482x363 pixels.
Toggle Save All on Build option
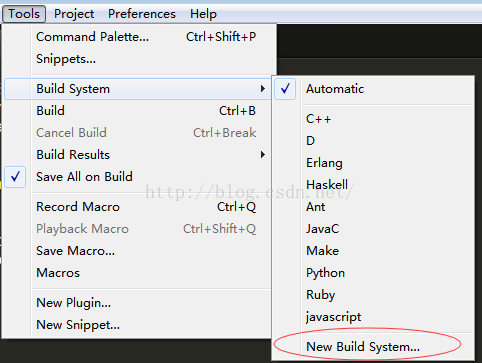(138, 177)
